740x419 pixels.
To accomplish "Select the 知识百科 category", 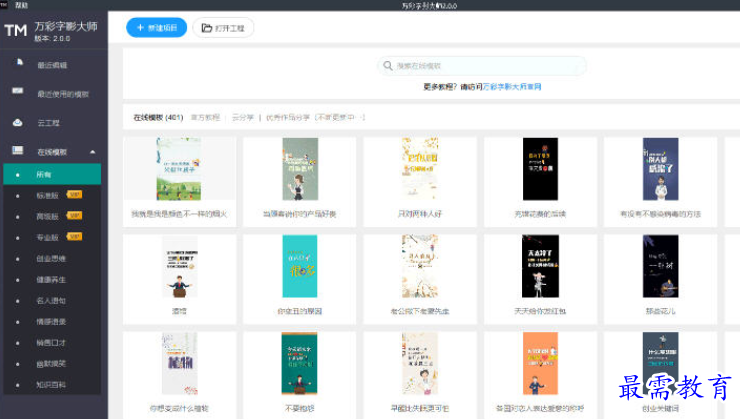I will (51, 385).
